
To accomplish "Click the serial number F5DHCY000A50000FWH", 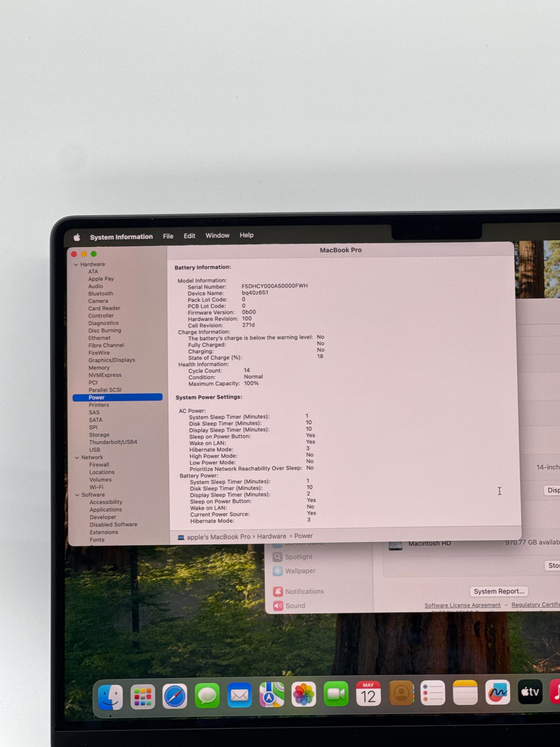I will point(275,286).
